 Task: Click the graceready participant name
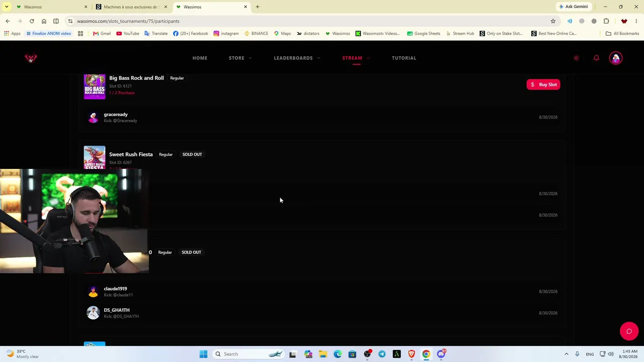[x=116, y=115]
